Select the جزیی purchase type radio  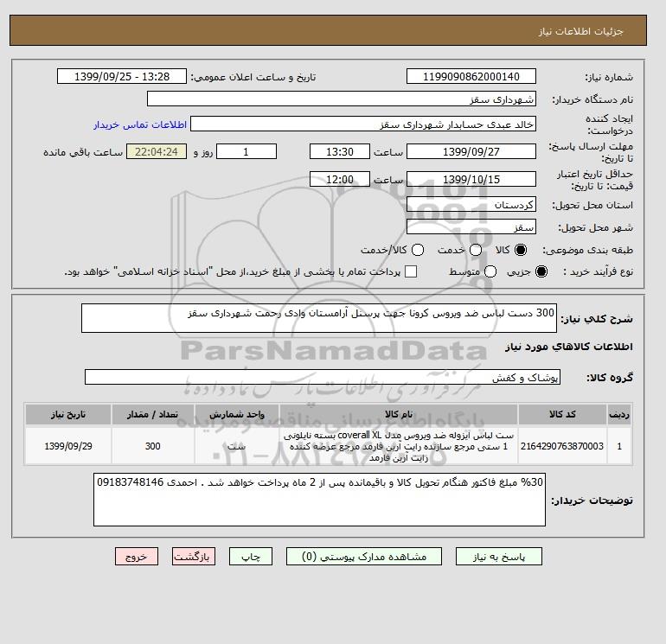coord(541,271)
